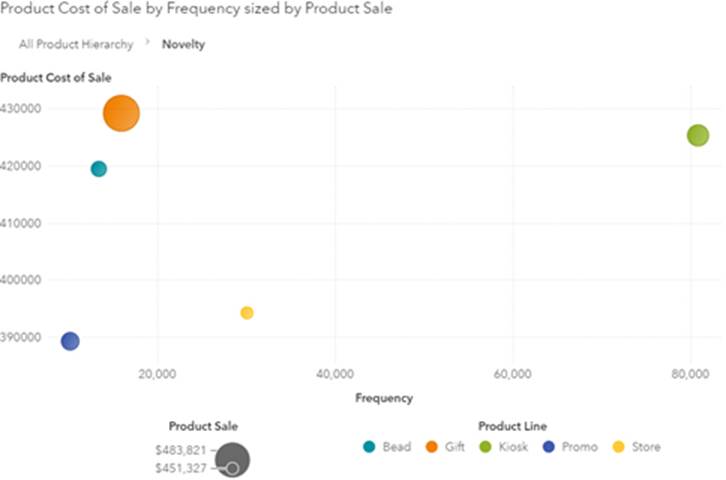Image resolution: width=726 pixels, height=480 pixels.
Task: Click the Store legend color swatch
Action: tap(618, 447)
